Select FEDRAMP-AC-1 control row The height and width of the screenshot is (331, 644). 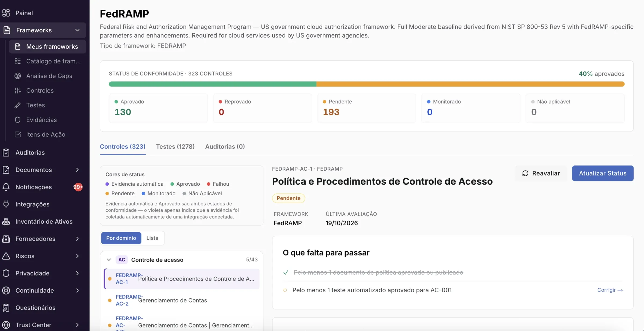[181, 279]
